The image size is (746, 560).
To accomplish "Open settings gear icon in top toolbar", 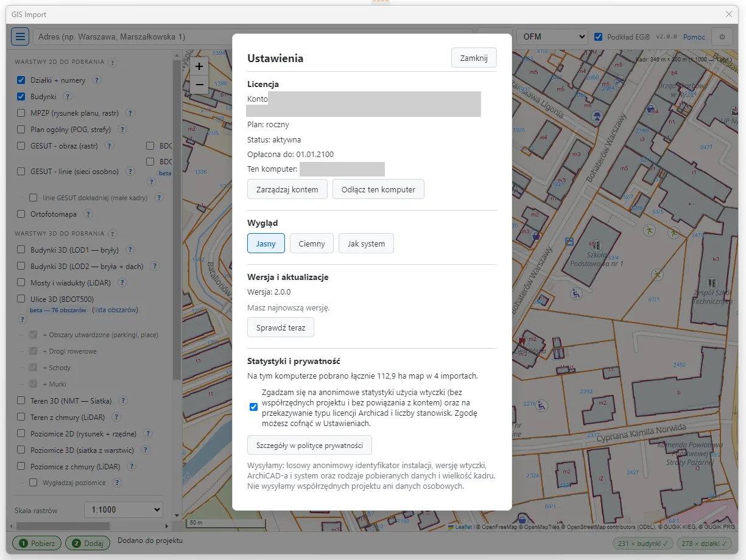I will [x=722, y=37].
